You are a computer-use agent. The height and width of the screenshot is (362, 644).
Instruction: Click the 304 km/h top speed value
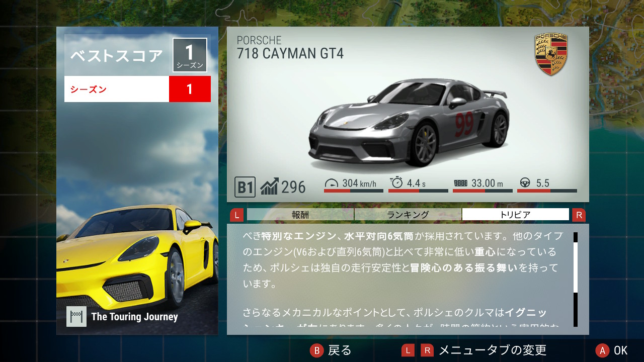tap(359, 183)
